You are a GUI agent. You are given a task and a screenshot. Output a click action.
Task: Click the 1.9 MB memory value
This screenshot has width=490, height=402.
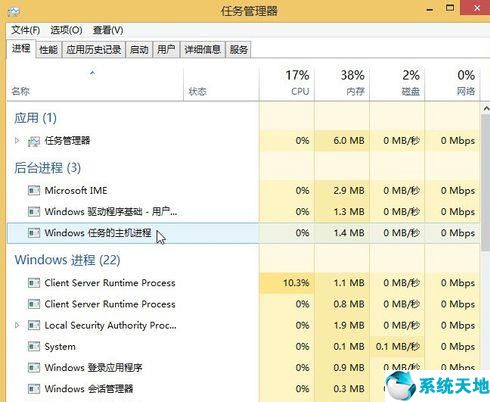tap(349, 325)
